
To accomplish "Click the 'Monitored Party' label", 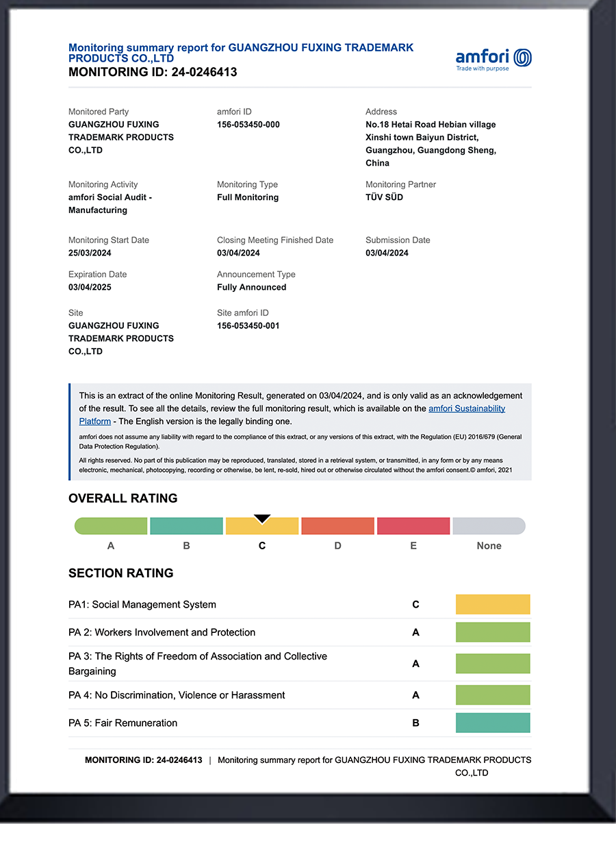I will pos(99,112).
